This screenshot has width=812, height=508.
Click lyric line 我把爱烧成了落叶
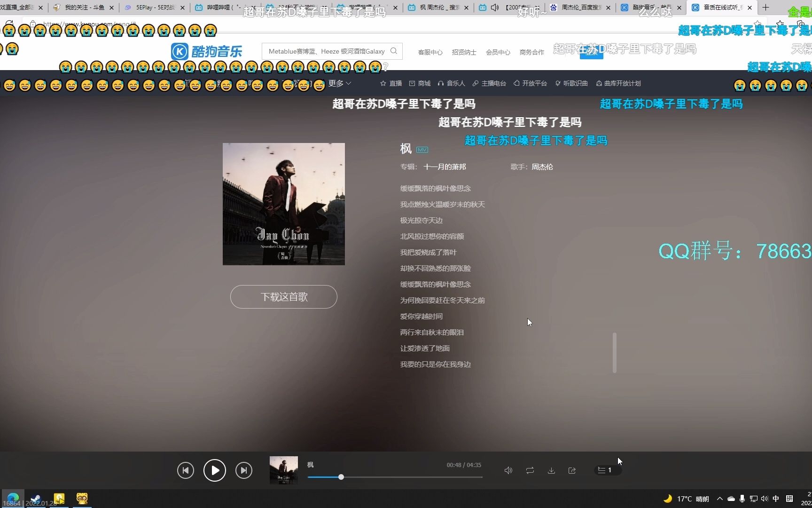click(x=429, y=252)
